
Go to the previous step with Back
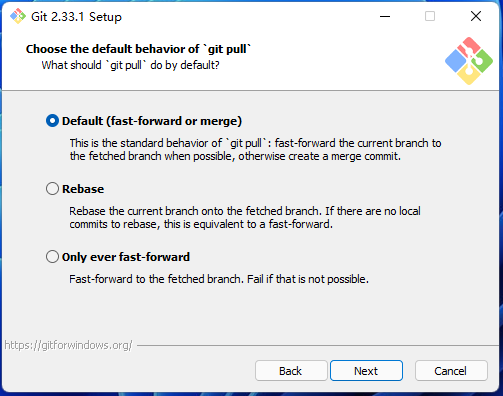click(291, 371)
